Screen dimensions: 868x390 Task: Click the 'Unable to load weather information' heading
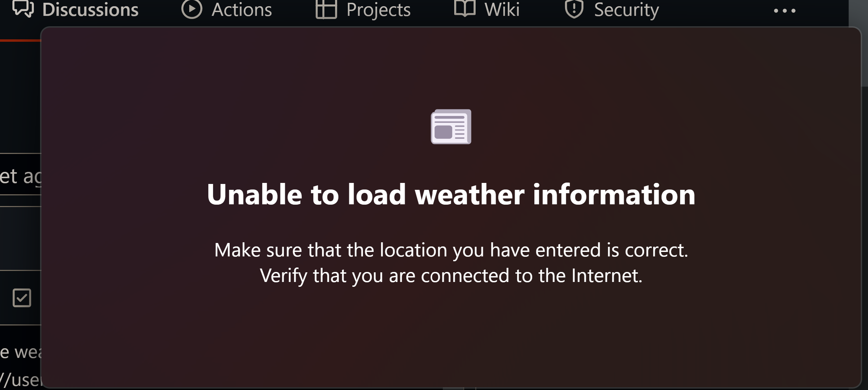(x=451, y=194)
